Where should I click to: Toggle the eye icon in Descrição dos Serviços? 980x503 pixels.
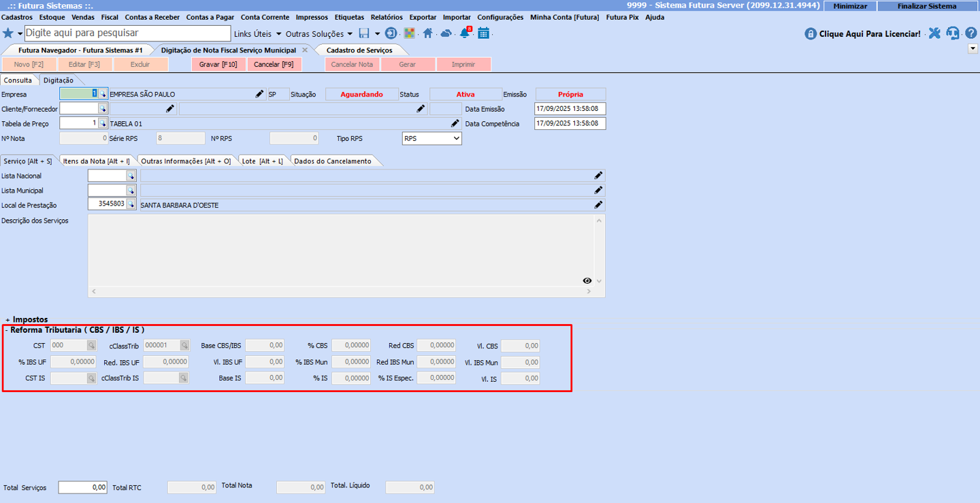[x=587, y=281]
